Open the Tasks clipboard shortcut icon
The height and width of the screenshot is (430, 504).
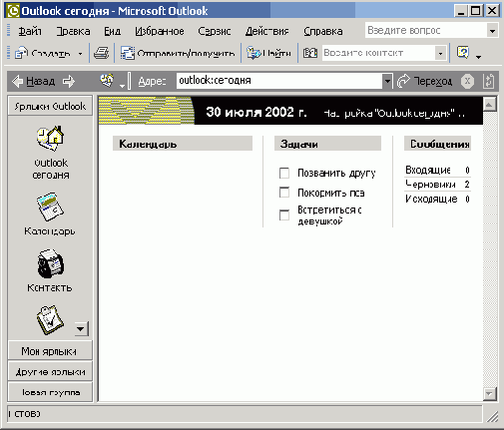pyautogui.click(x=50, y=320)
